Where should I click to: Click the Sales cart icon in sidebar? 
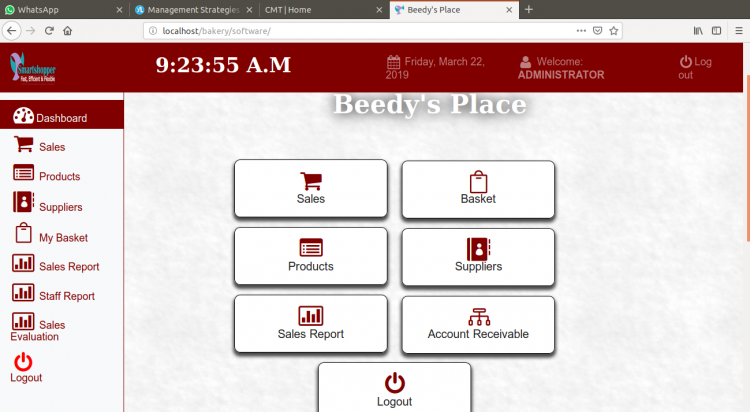click(x=23, y=144)
